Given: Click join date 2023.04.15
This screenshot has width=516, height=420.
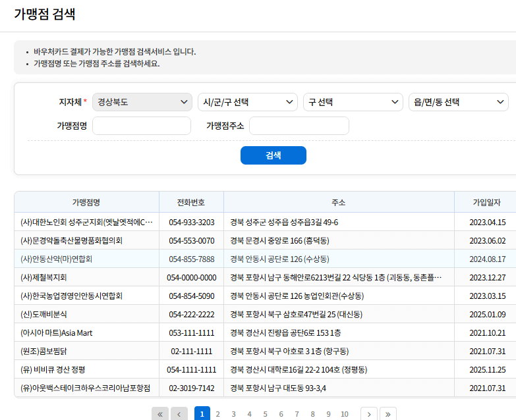Looking at the screenshot, I should click(488, 222).
